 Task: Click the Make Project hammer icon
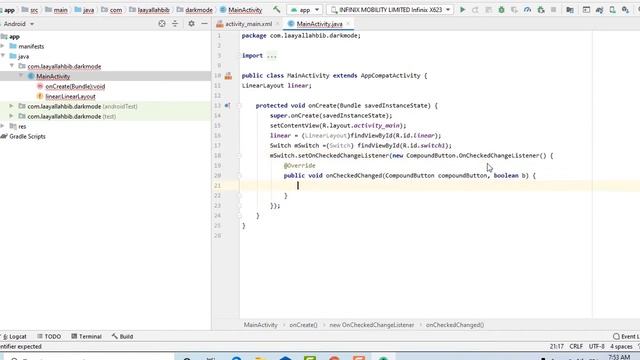click(277, 9)
